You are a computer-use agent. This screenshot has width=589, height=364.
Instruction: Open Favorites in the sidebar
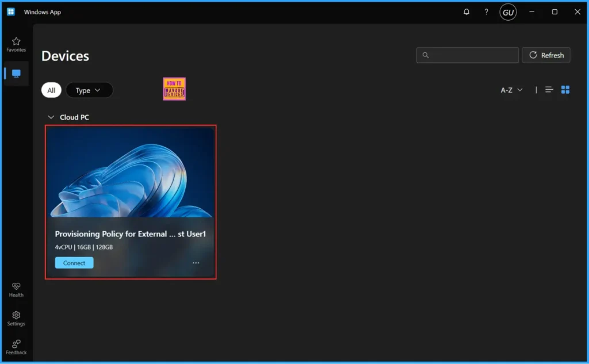16,44
